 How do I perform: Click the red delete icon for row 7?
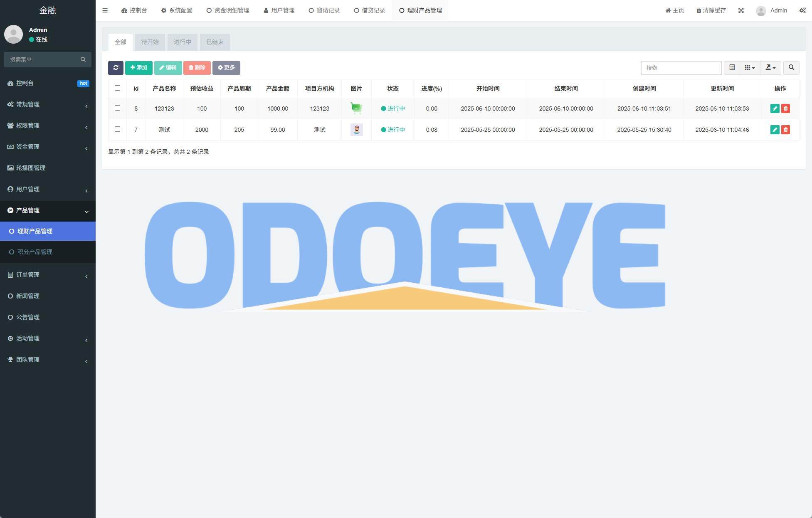(785, 130)
